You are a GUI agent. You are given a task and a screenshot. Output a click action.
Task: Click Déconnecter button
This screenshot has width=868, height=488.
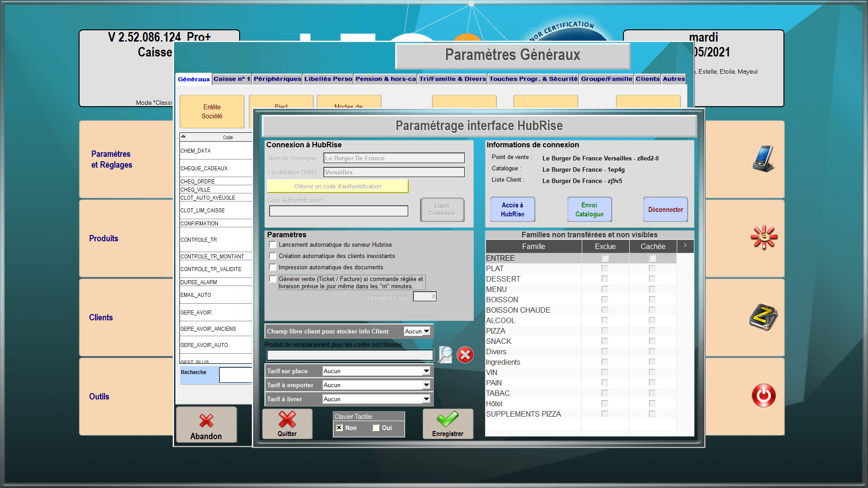click(665, 209)
